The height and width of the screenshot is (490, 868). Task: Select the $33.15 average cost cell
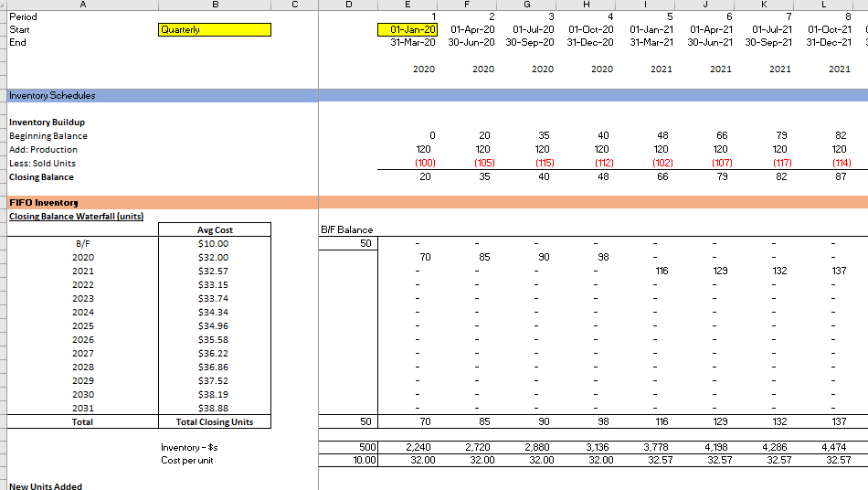click(215, 285)
